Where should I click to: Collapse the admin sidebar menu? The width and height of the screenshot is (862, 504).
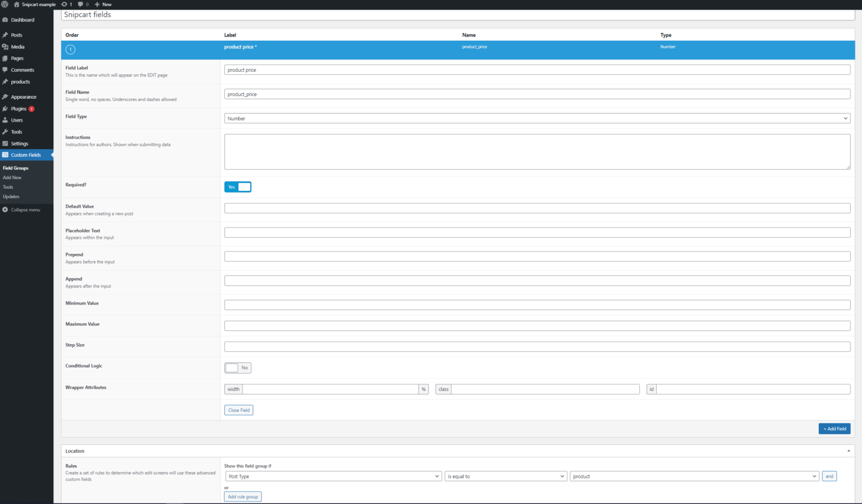pyautogui.click(x=24, y=210)
